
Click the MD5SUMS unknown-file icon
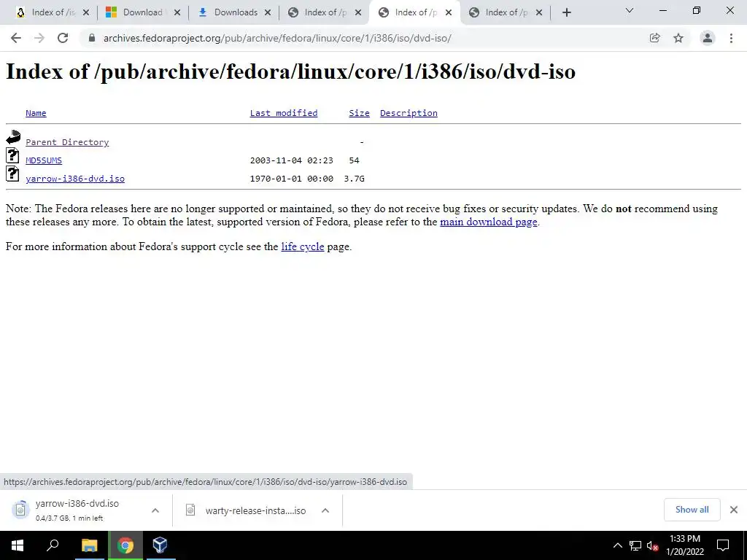[12, 155]
